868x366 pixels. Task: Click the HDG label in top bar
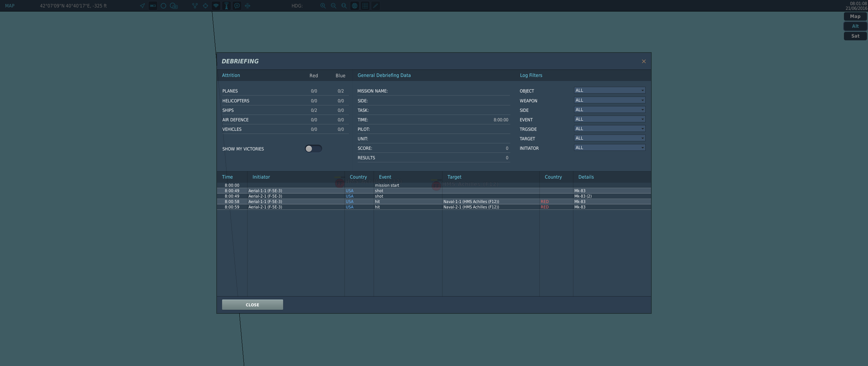[x=297, y=6]
